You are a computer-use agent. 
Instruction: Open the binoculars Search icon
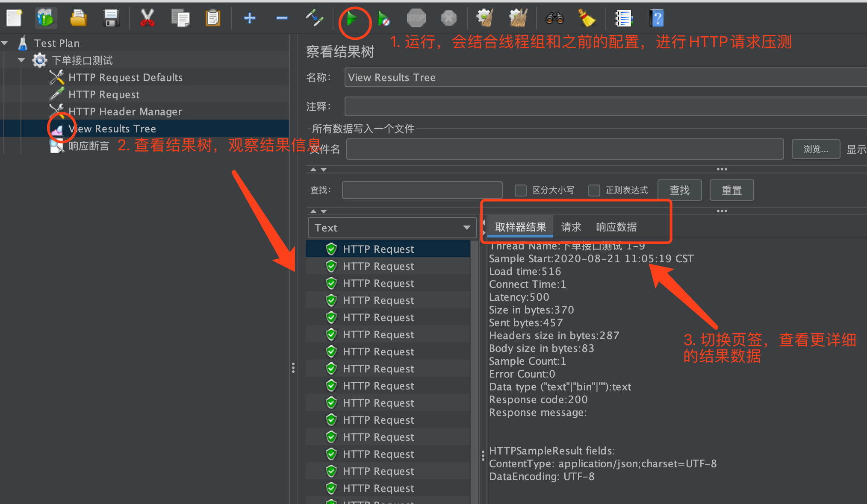[554, 18]
